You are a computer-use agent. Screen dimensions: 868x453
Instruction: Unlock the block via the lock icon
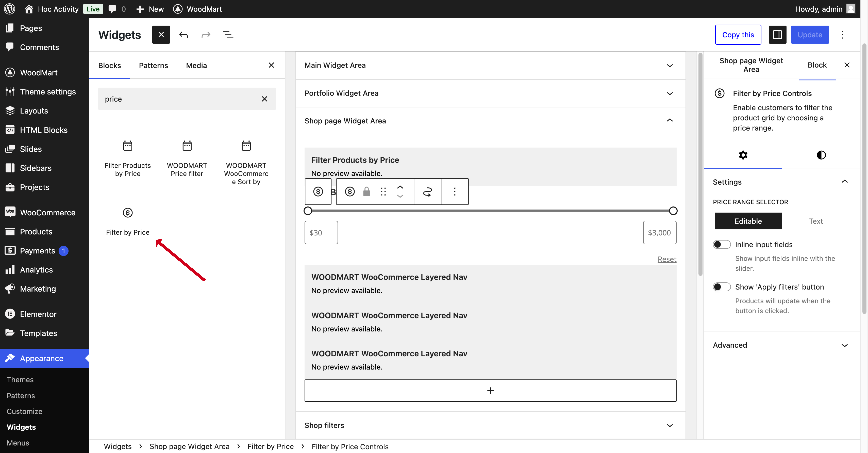point(367,192)
